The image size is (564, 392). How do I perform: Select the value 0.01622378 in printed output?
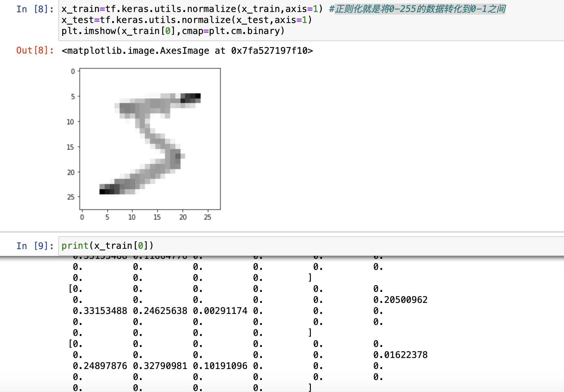400,354
